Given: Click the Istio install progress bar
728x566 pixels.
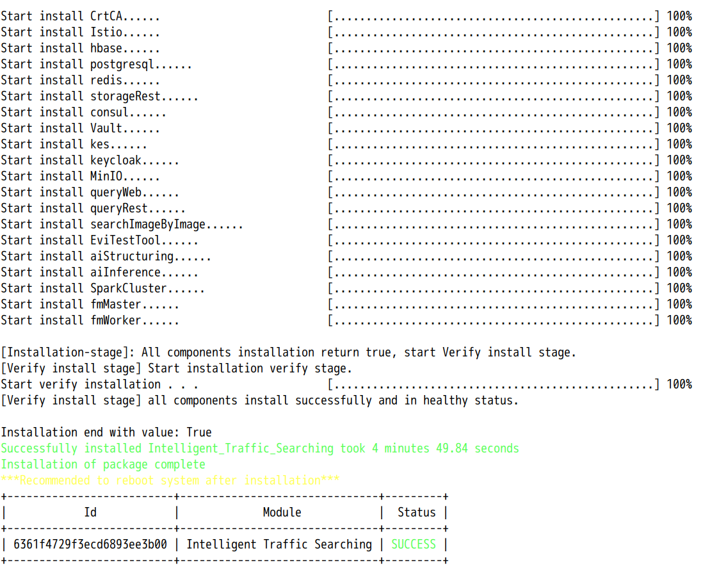Looking at the screenshot, I should coord(493,32).
